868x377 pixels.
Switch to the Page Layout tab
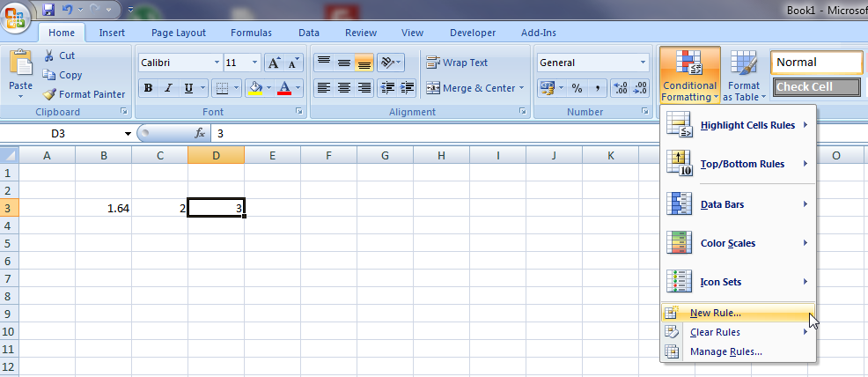tap(179, 33)
